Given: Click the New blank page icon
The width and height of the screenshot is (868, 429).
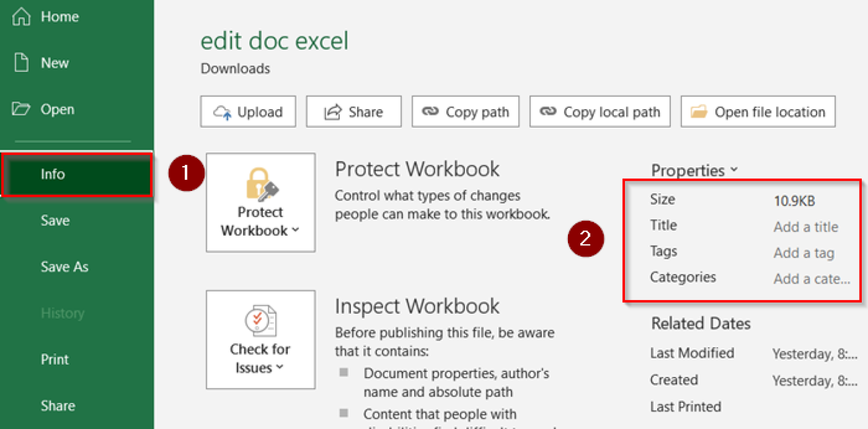Looking at the screenshot, I should (21, 63).
